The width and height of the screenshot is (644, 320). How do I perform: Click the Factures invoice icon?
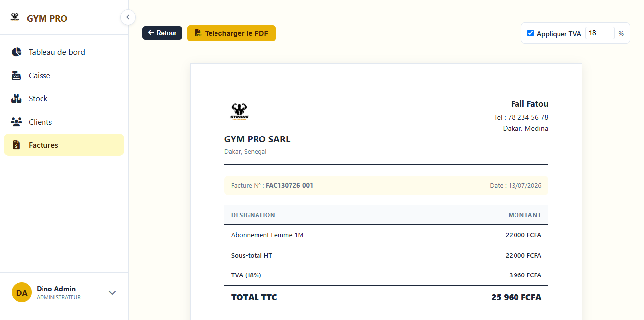(16, 145)
